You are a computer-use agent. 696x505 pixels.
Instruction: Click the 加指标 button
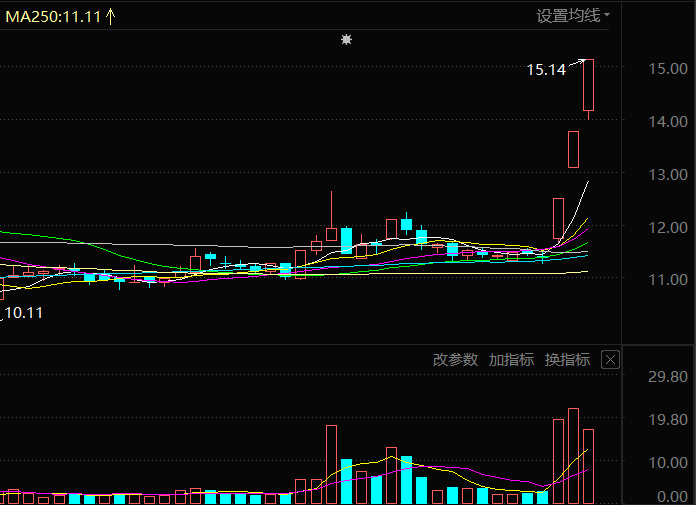pos(511,359)
